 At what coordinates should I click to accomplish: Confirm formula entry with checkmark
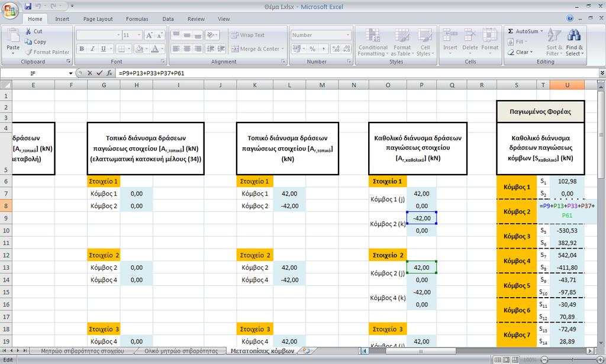[x=99, y=73]
